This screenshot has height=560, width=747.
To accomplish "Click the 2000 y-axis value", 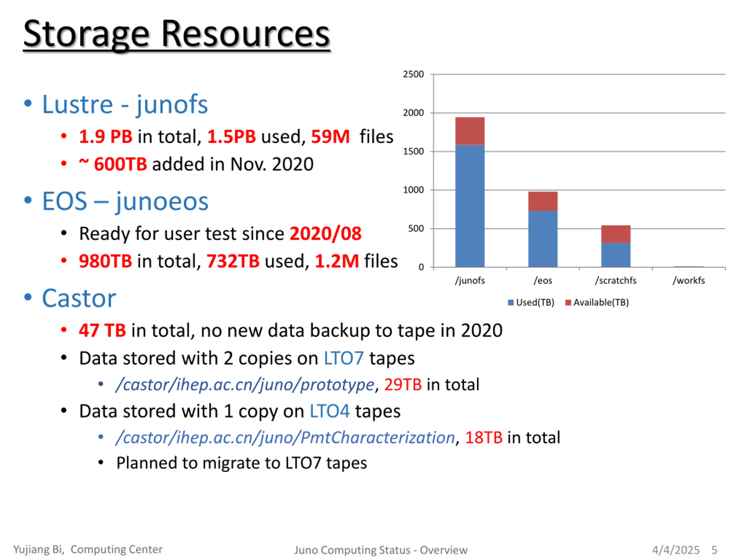I will click(413, 113).
